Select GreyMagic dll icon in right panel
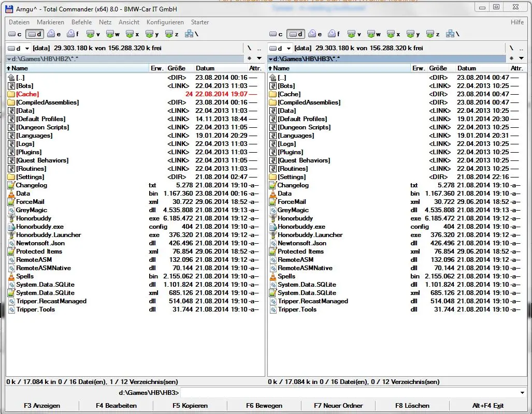The height and width of the screenshot is (414, 532). pos(273,210)
